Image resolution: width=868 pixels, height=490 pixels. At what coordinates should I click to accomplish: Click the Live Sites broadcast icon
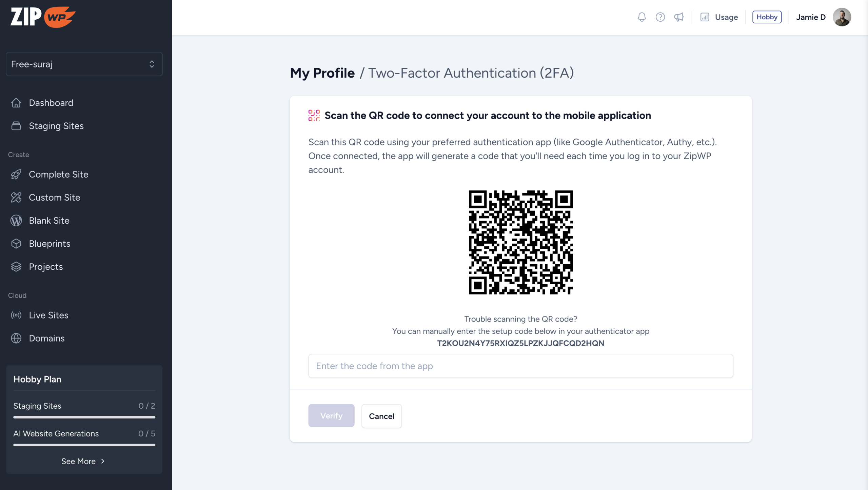click(16, 315)
